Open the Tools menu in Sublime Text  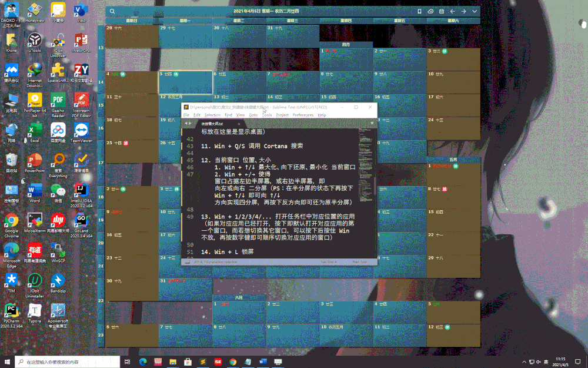click(x=268, y=115)
